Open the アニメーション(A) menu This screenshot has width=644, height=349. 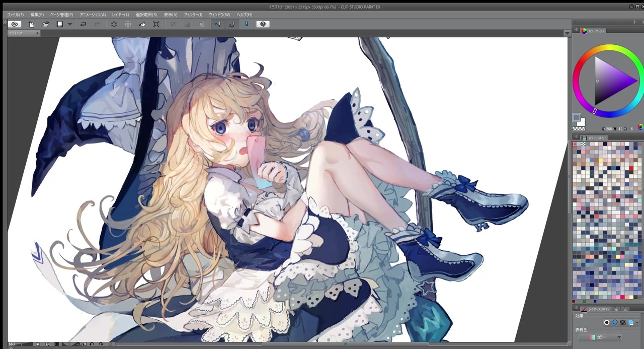tap(93, 15)
